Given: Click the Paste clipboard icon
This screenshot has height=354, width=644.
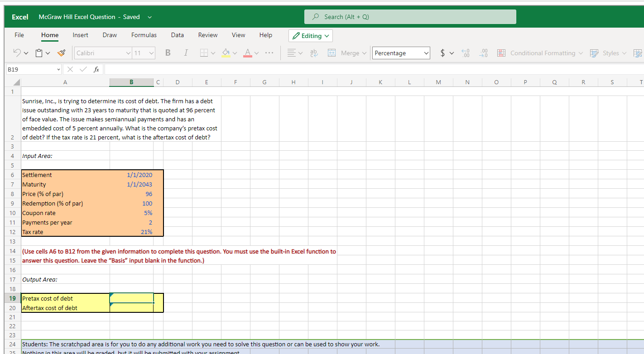Looking at the screenshot, I should point(39,53).
